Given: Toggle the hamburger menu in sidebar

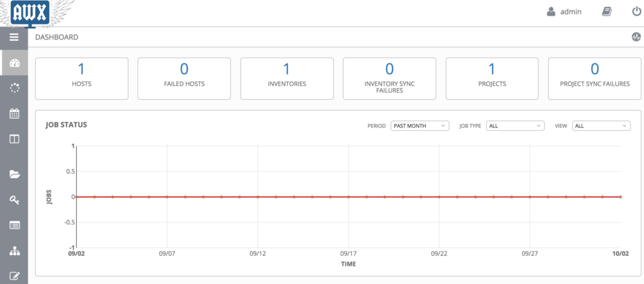Looking at the screenshot, I should click(14, 37).
